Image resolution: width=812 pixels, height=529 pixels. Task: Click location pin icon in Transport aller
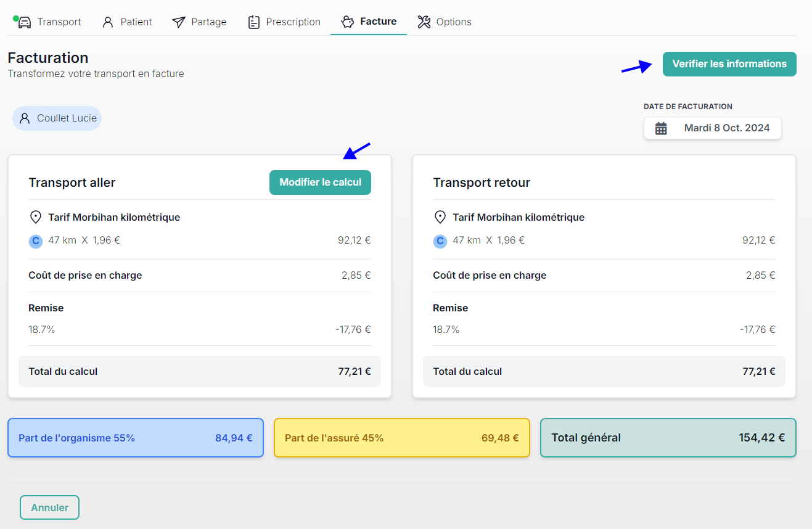(36, 217)
